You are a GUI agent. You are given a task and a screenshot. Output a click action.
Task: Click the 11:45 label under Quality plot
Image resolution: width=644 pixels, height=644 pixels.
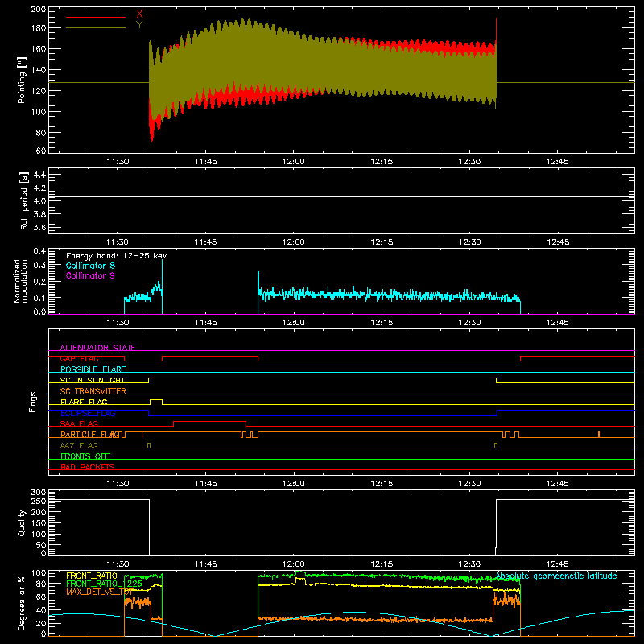[206, 564]
